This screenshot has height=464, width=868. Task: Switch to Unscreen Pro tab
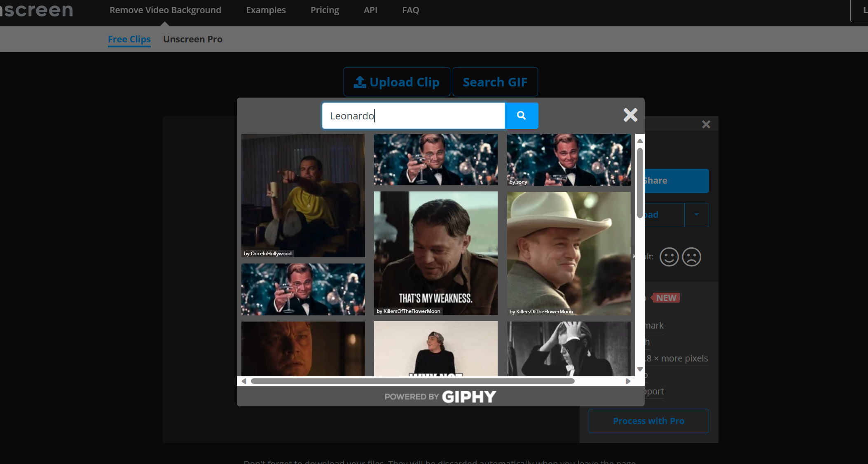(192, 39)
